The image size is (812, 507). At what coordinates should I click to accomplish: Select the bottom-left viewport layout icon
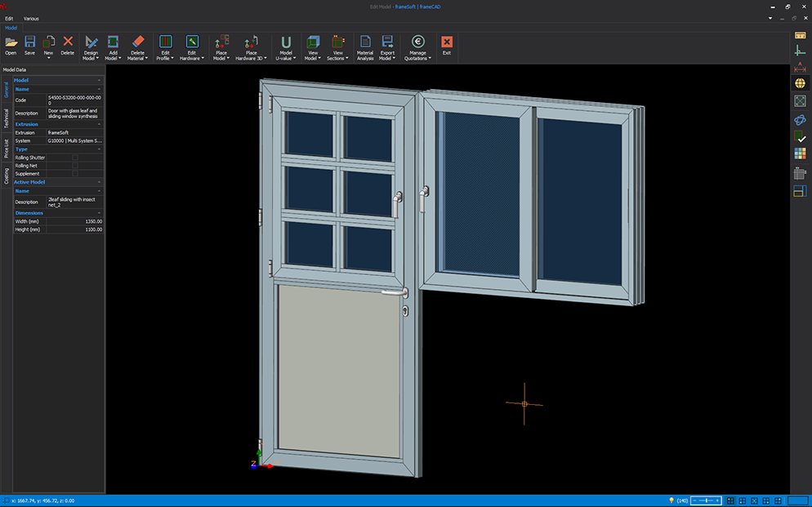point(743,500)
